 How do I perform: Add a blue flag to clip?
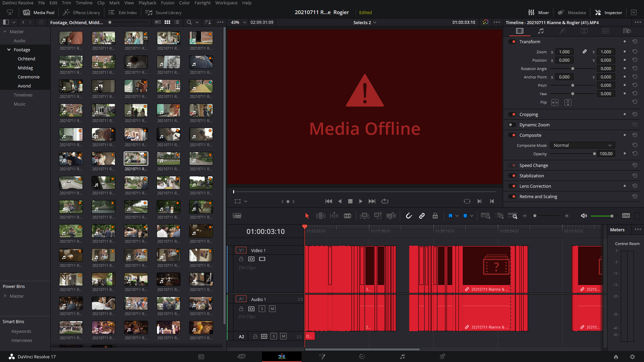tap(450, 216)
